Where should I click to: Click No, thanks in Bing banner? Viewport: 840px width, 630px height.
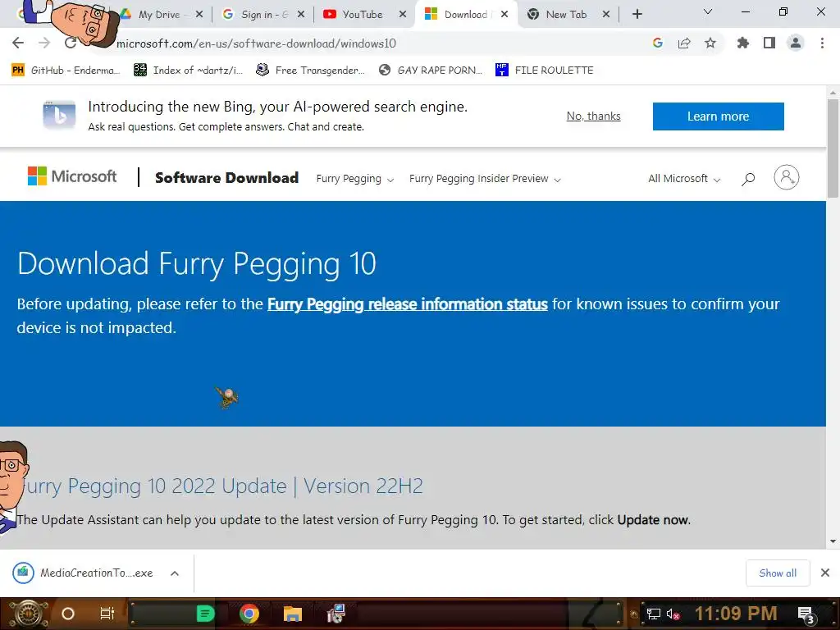(594, 116)
